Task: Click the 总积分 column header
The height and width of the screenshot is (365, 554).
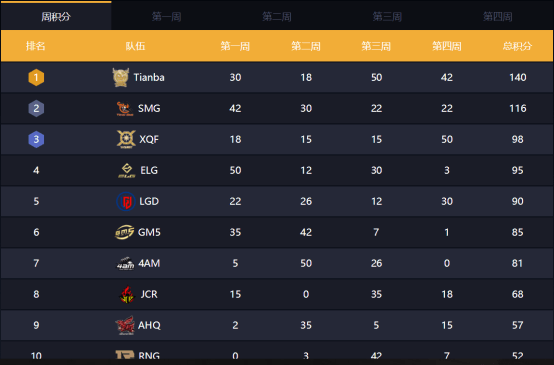Action: (517, 46)
